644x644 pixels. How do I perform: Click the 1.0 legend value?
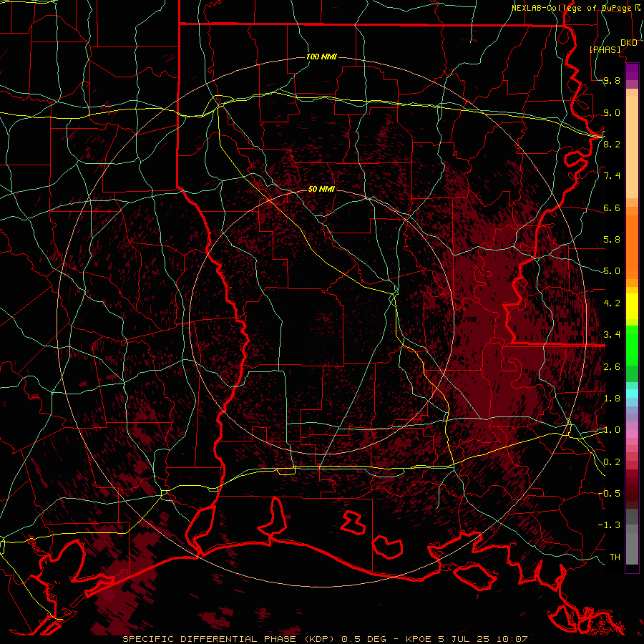(x=612, y=430)
